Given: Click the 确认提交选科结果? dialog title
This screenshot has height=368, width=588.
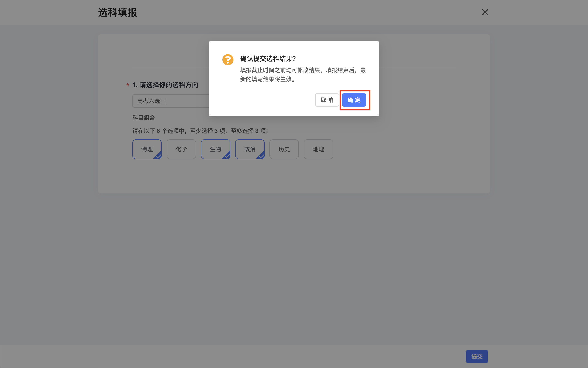Looking at the screenshot, I should [268, 59].
